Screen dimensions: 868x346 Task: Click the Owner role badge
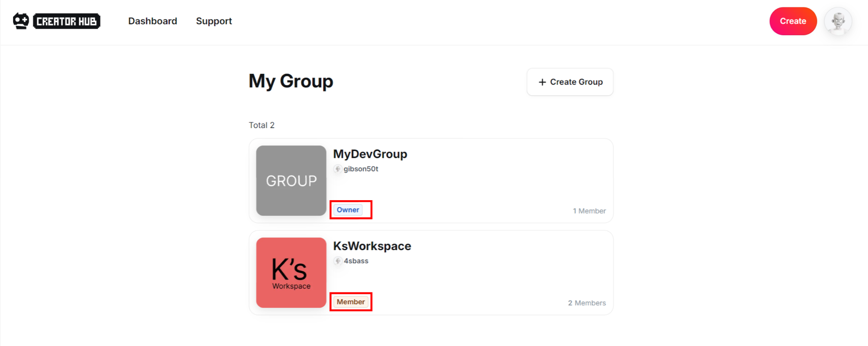click(x=348, y=210)
